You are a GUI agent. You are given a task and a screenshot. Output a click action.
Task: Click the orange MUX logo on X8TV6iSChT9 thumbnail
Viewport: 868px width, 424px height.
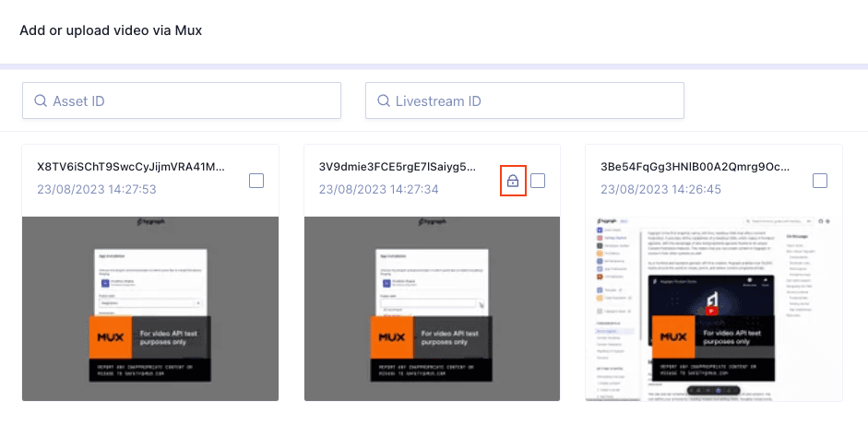[111, 336]
